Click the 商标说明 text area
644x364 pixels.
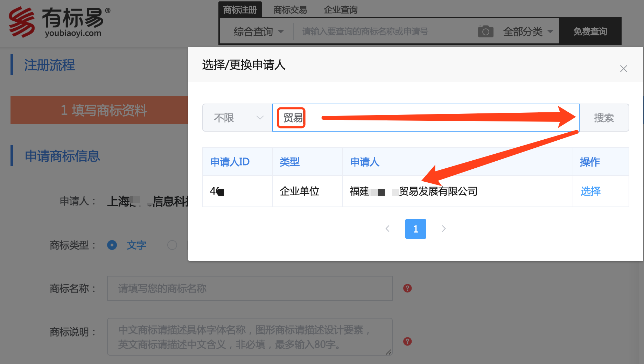click(250, 337)
